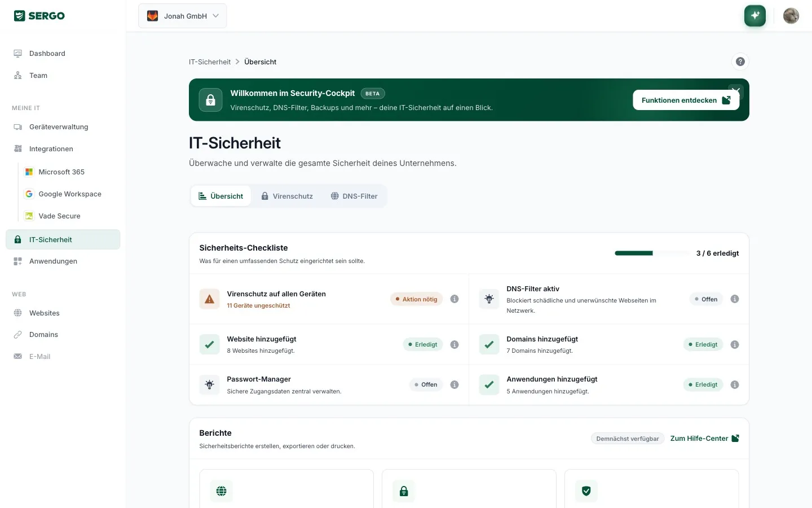812x508 pixels.
Task: Go to Team in sidebar
Action: (x=63, y=76)
